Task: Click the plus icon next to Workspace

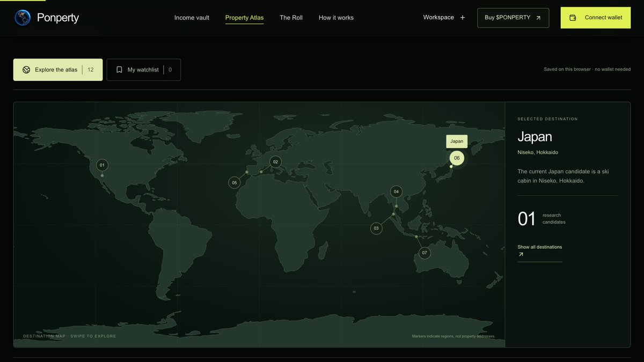Action: point(463,18)
